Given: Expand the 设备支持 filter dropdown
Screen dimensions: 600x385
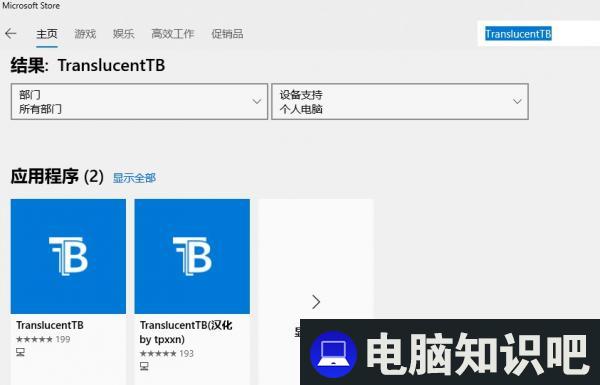Looking at the screenshot, I should [400, 101].
